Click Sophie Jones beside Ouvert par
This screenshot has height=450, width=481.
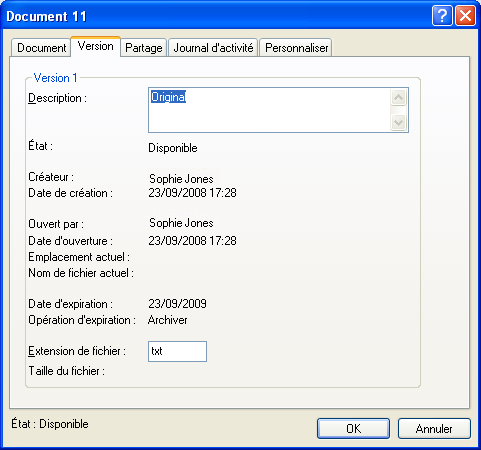[x=181, y=223]
